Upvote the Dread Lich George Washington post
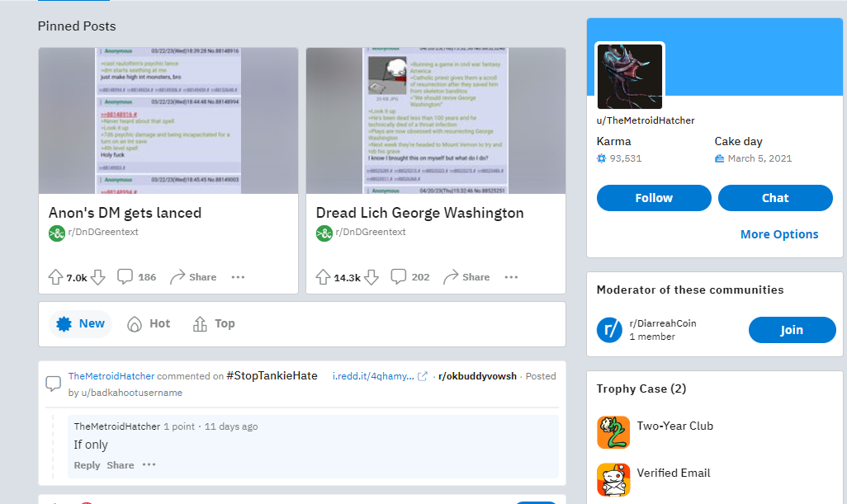 coord(323,277)
